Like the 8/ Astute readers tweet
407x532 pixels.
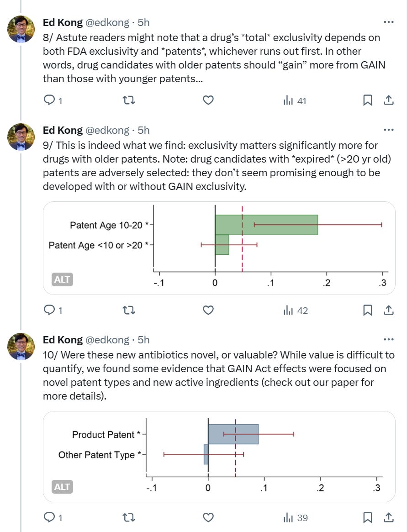tap(208, 100)
